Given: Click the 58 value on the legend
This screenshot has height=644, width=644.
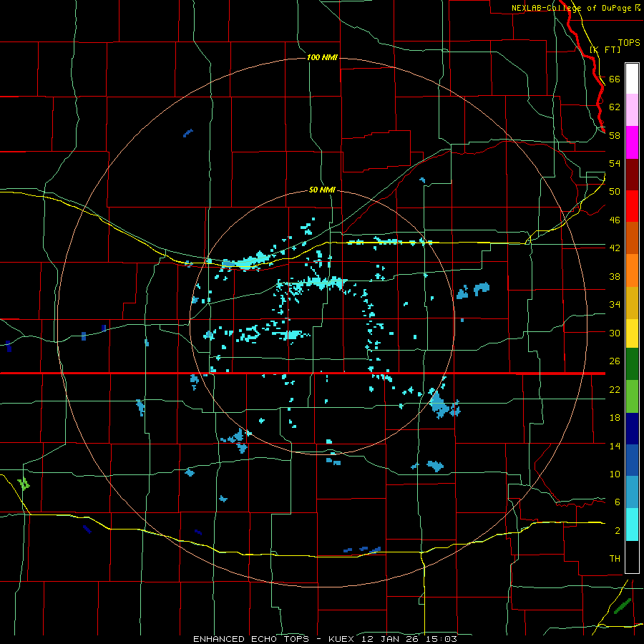Looking at the screenshot, I should (615, 135).
